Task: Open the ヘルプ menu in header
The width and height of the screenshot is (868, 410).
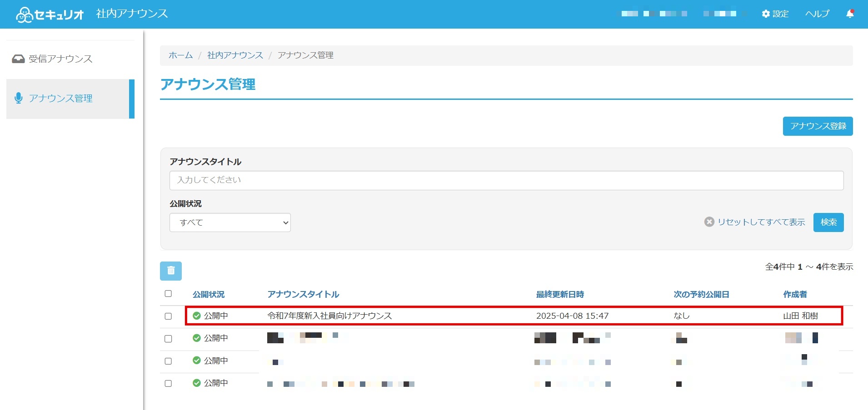Action: tap(817, 14)
